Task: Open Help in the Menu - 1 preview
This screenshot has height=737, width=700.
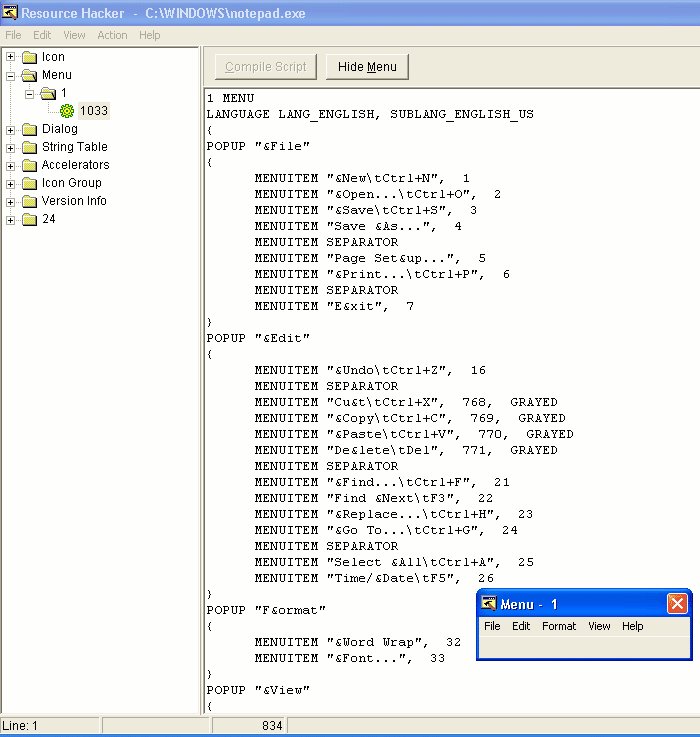Action: pyautogui.click(x=632, y=626)
